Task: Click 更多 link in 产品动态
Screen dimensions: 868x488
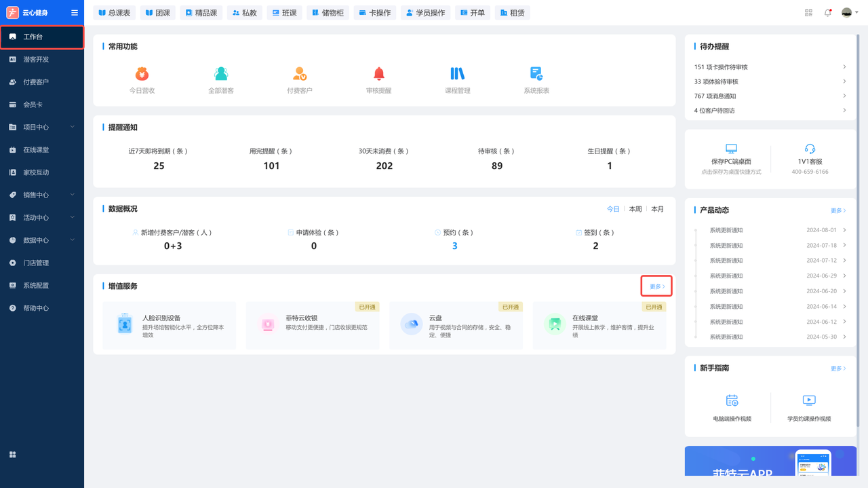Action: [x=838, y=211]
